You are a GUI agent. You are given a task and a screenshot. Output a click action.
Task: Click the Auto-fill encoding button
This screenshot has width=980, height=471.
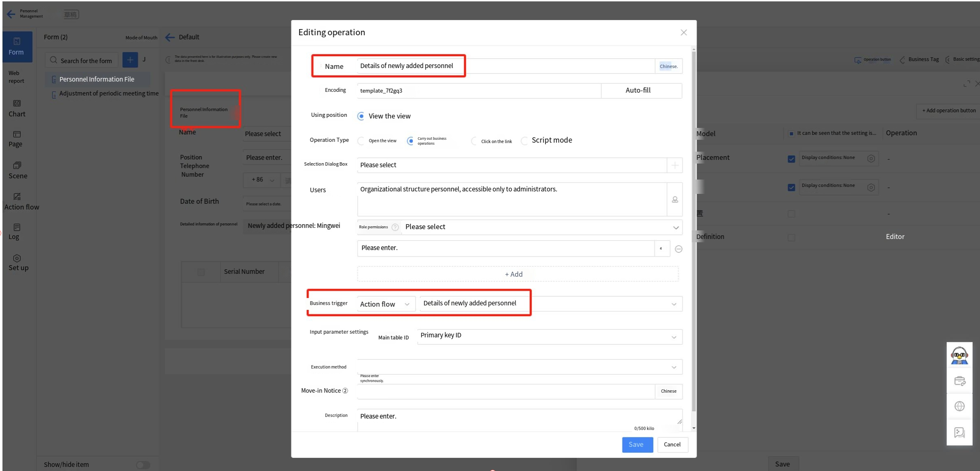tap(638, 90)
